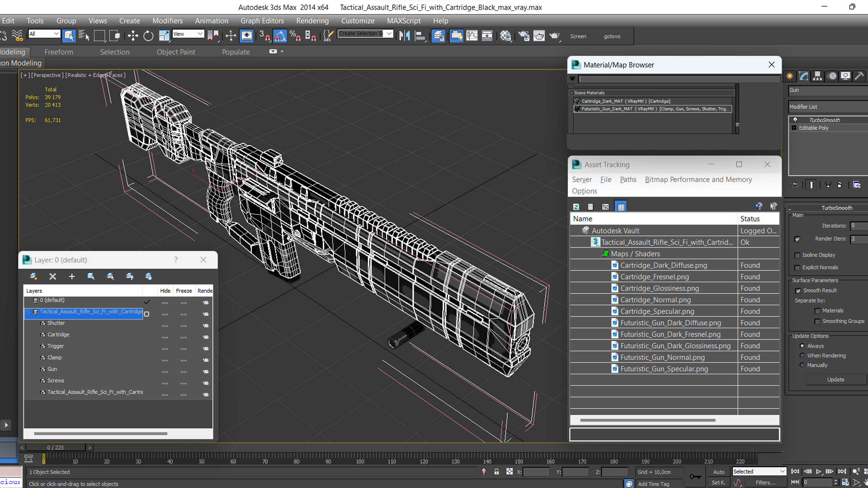Open the key Filters... button
This screenshot has width=868, height=488.
(765, 483)
